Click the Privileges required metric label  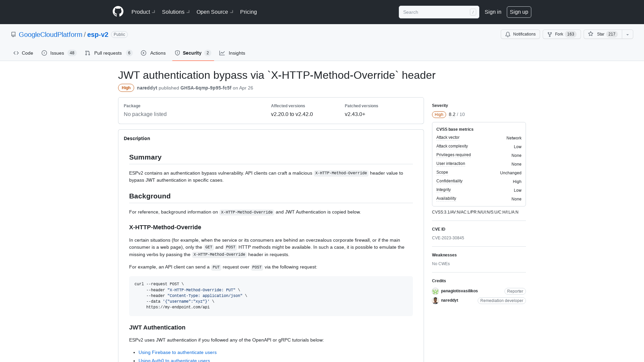pyautogui.click(x=453, y=155)
